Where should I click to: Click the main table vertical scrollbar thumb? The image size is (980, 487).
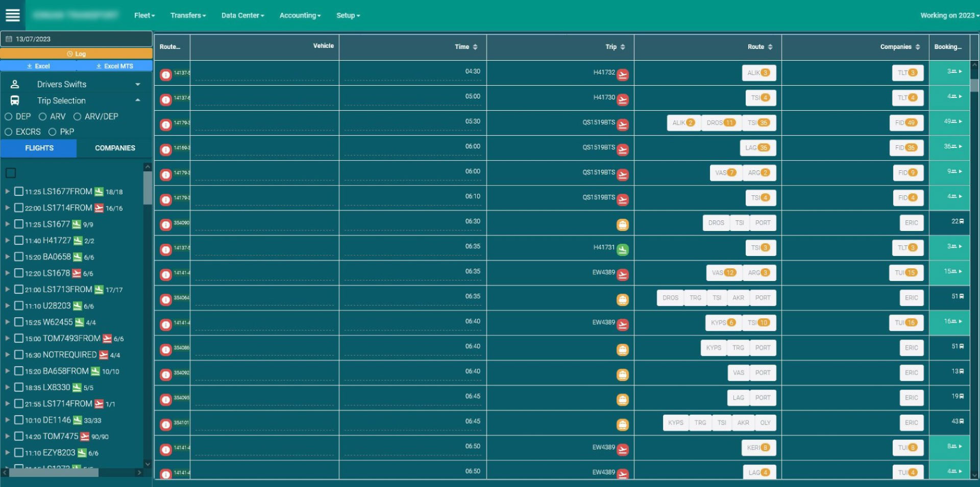(974, 85)
